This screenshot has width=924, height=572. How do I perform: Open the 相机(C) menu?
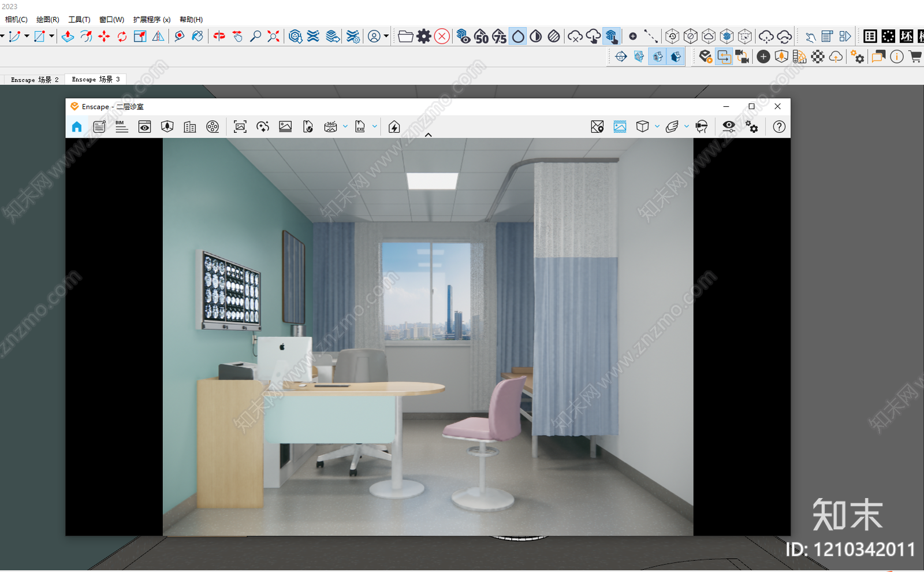click(x=16, y=20)
